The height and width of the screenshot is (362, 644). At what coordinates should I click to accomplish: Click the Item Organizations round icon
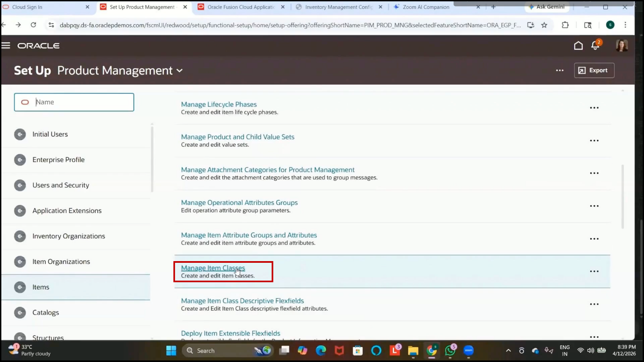pyautogui.click(x=20, y=262)
